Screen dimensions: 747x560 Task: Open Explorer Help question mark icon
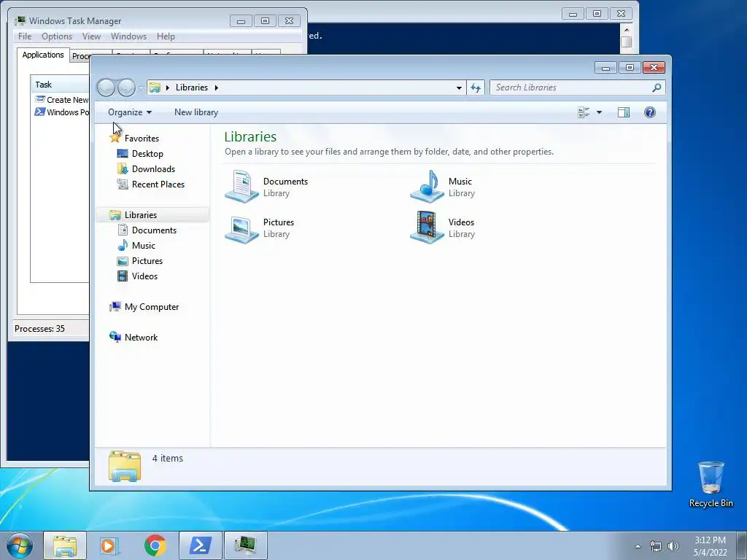[650, 112]
